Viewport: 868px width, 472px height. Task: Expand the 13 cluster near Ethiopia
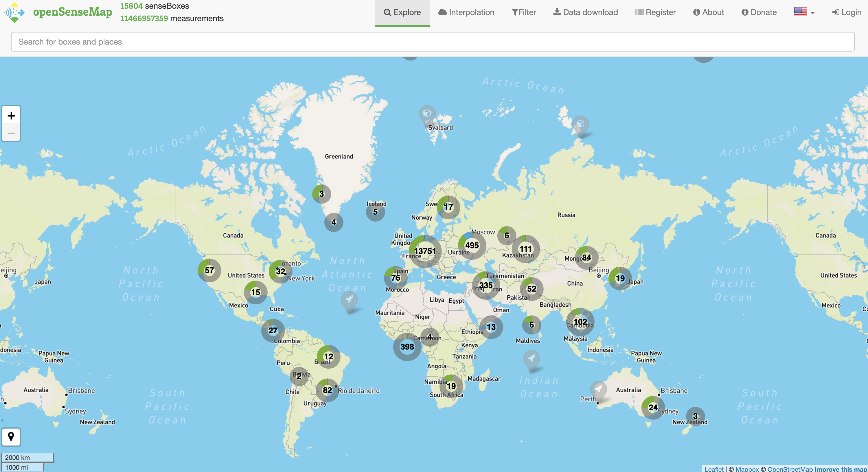tap(491, 327)
